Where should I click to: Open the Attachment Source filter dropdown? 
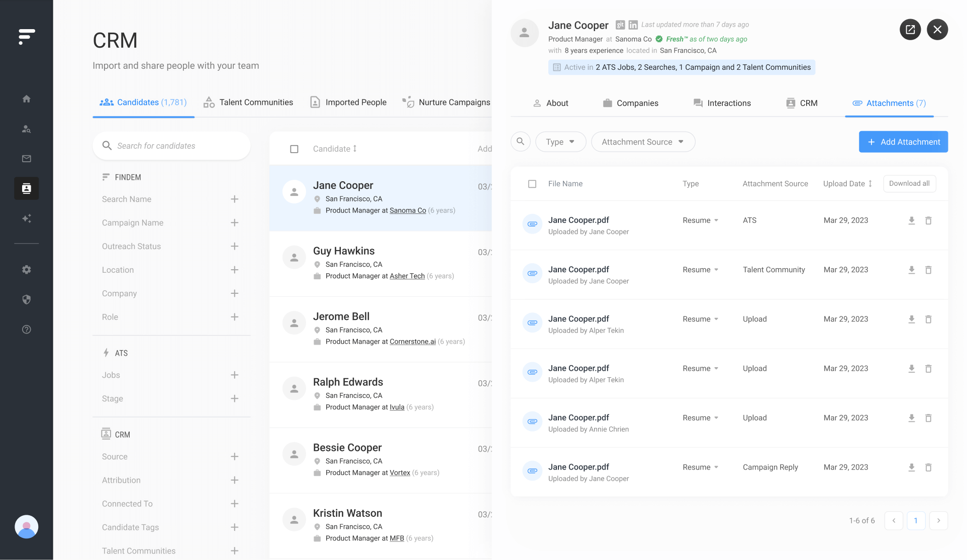643,142
